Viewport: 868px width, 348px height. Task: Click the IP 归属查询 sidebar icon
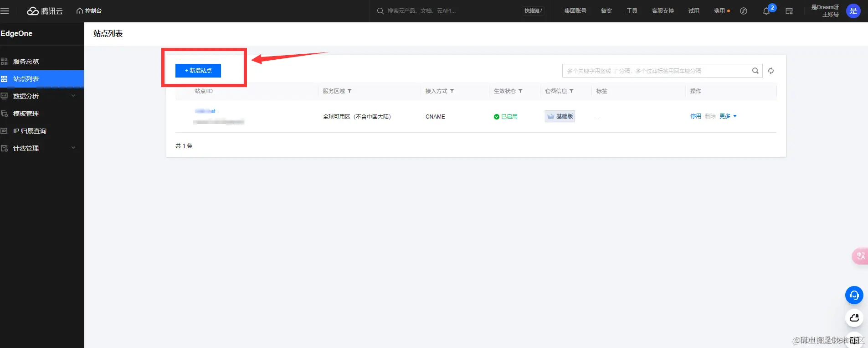point(4,131)
